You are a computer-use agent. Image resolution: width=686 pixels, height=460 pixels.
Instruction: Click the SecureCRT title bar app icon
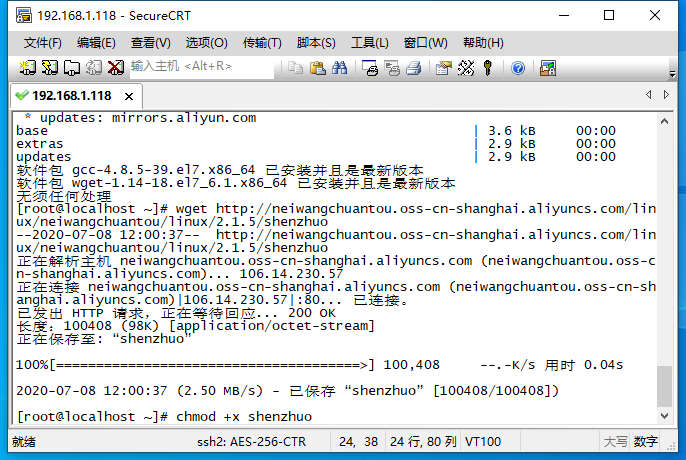24,15
